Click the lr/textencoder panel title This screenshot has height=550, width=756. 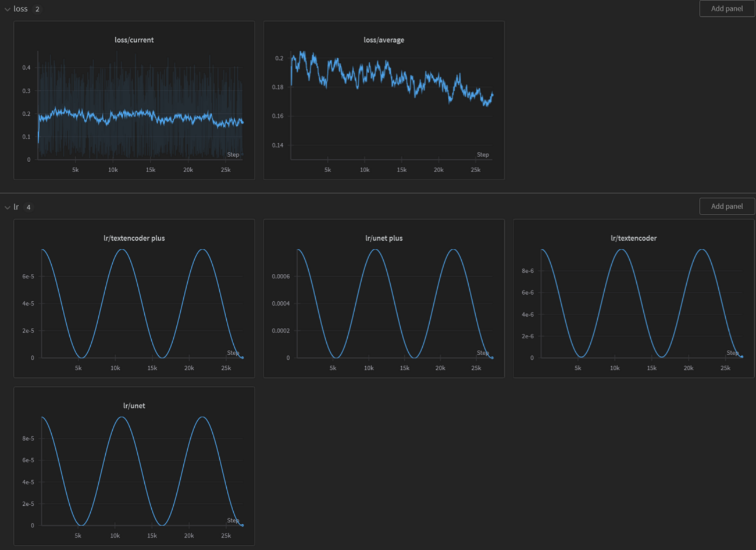click(x=633, y=238)
